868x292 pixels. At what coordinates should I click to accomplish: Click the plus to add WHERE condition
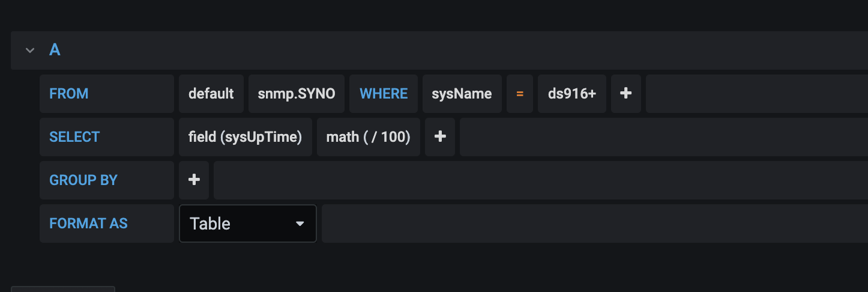point(625,94)
